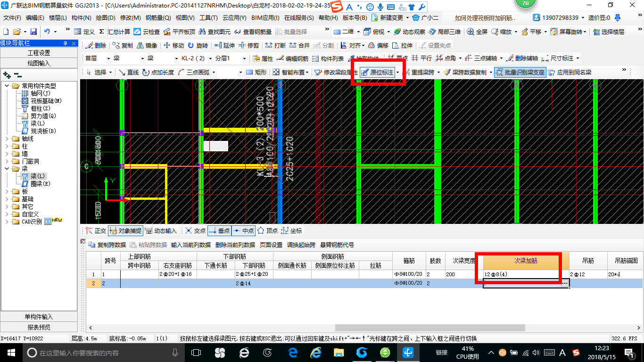Toggle 坐标 coordinate snap
Image resolution: width=644 pixels, height=362 pixels.
(291, 230)
